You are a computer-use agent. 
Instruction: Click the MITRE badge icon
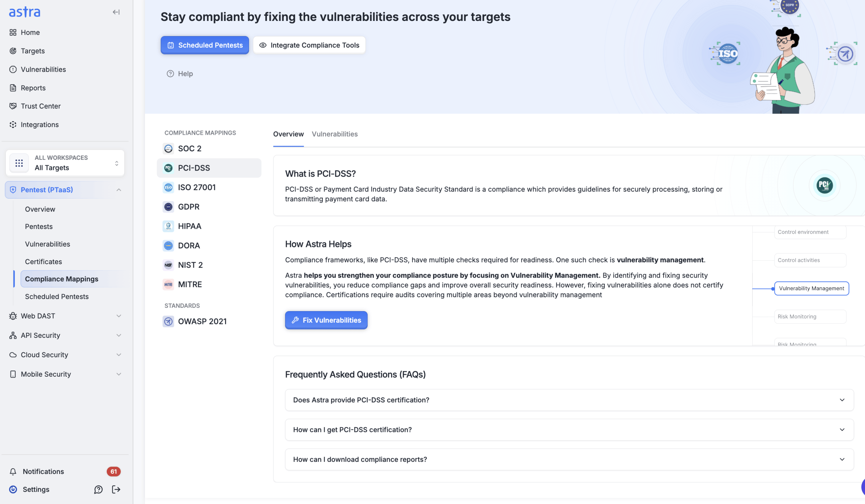click(x=168, y=284)
